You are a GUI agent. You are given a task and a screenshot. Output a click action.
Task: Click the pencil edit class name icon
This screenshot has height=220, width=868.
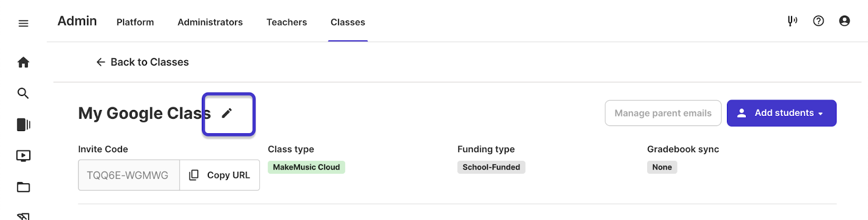227,113
